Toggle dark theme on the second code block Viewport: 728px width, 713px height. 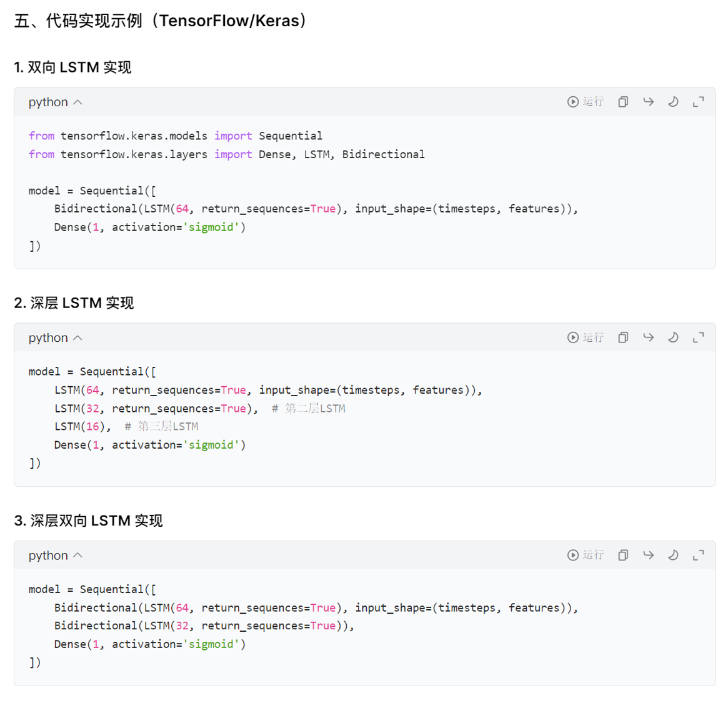[673, 337]
